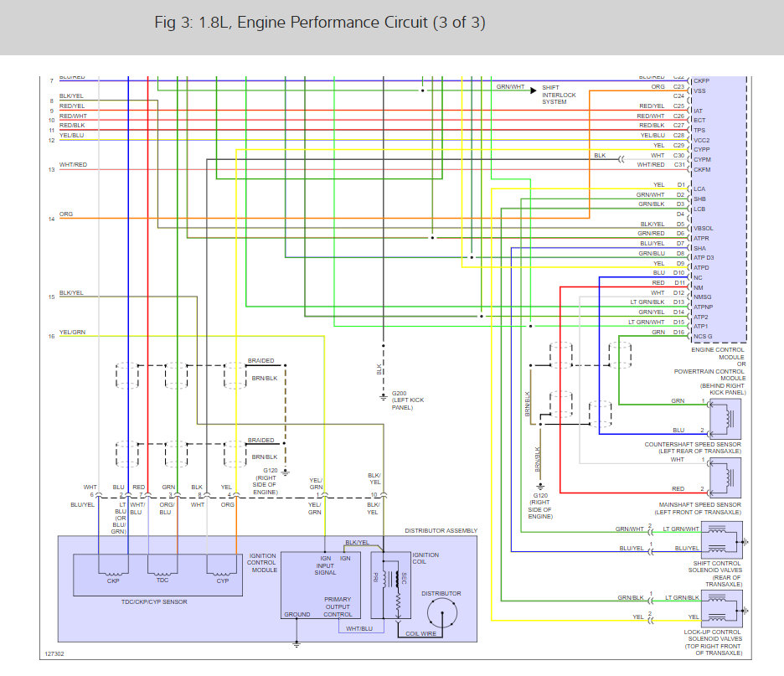Click the 'LT GRN/WHT' label beside pin D15
Viewport: 784px width, 676px height.
point(647,322)
